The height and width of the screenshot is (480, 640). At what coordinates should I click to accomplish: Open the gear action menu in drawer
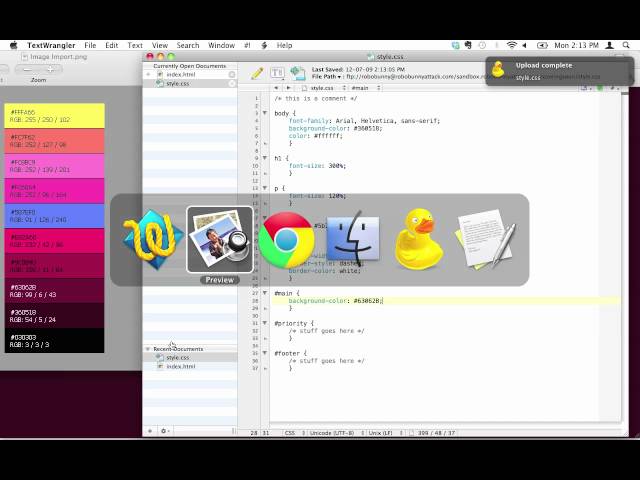(x=164, y=431)
